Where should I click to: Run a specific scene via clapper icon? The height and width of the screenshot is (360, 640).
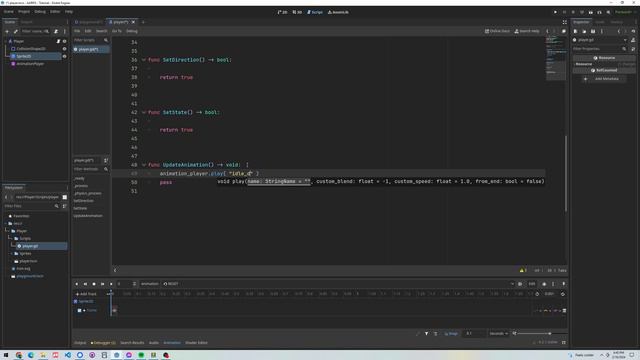(599, 12)
